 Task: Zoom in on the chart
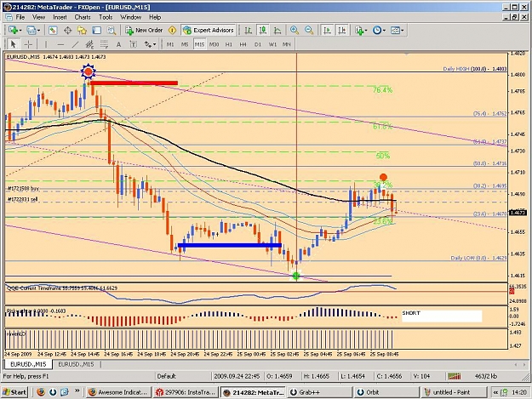pos(295,30)
